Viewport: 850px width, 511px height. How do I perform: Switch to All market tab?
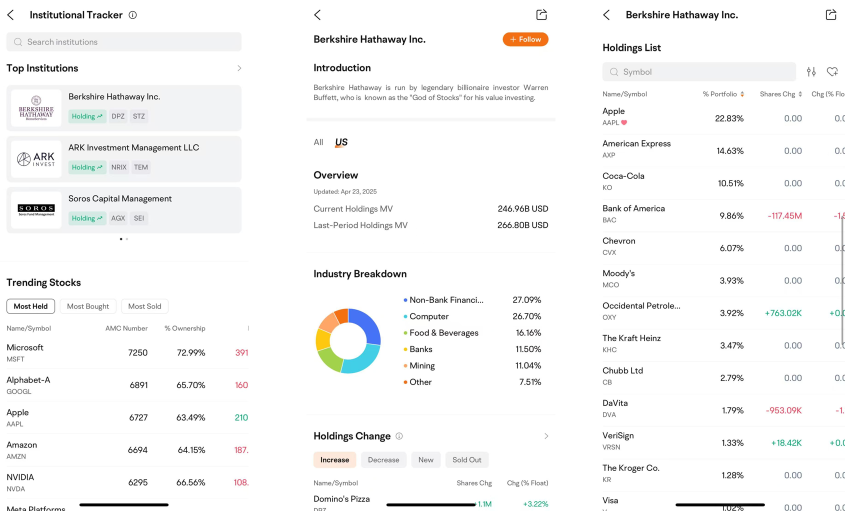pos(318,143)
